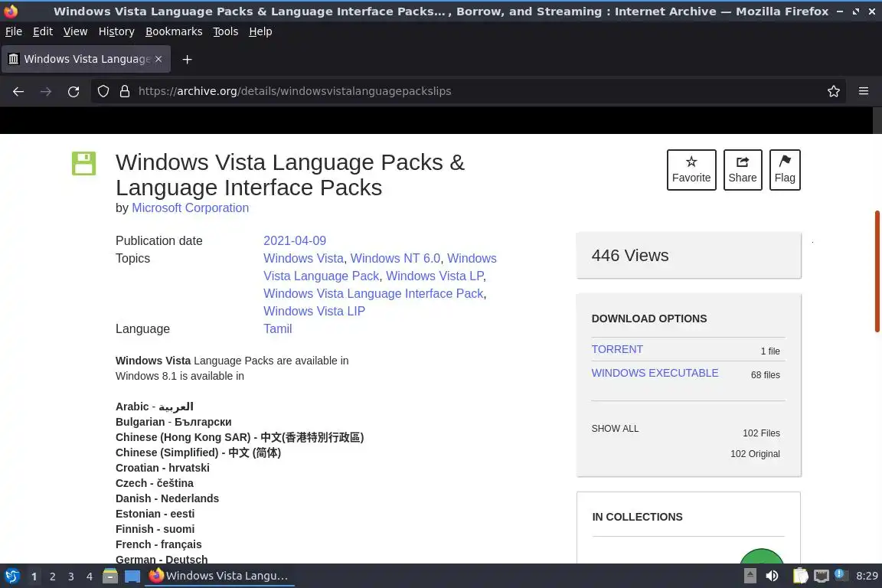Flag this item
Image resolution: width=882 pixels, height=588 pixels.
pyautogui.click(x=785, y=170)
